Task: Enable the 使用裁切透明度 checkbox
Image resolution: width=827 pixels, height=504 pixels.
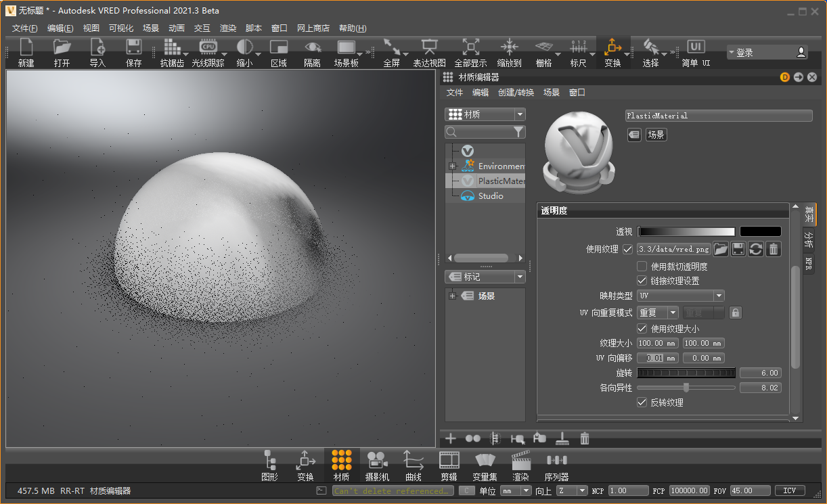Action: coord(642,267)
